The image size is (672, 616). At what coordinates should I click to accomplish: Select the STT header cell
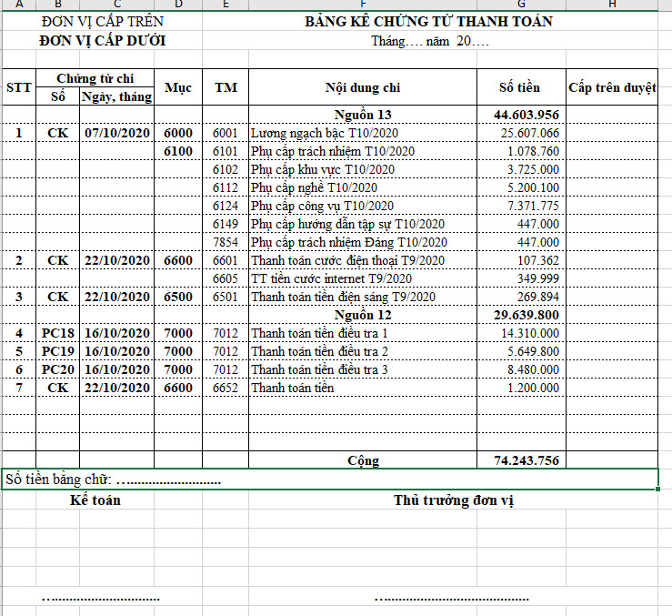[19, 87]
